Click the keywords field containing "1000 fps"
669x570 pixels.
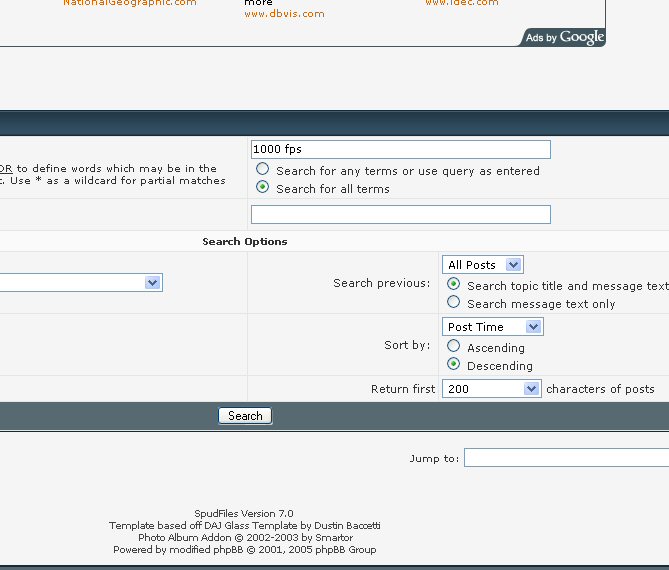(400, 149)
